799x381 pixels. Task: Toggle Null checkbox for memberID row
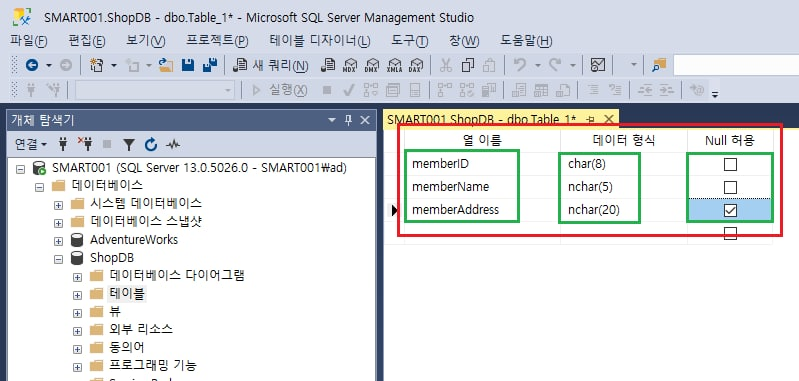click(x=730, y=165)
